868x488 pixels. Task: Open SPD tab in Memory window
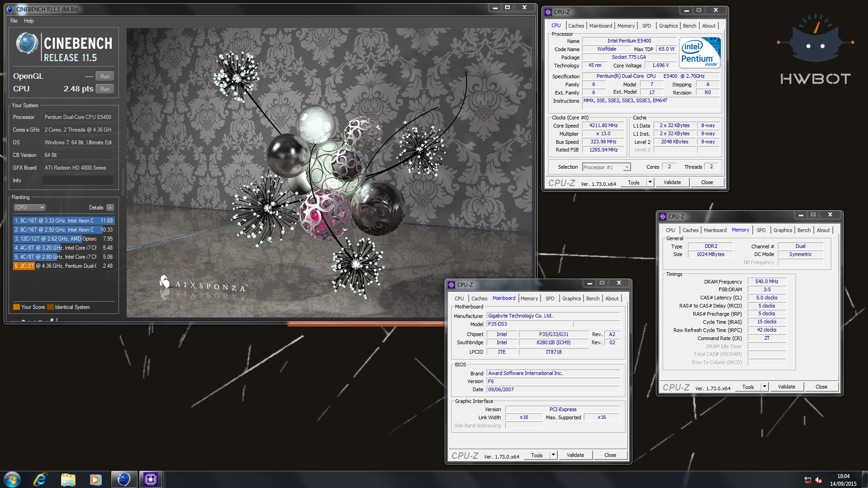pos(761,230)
